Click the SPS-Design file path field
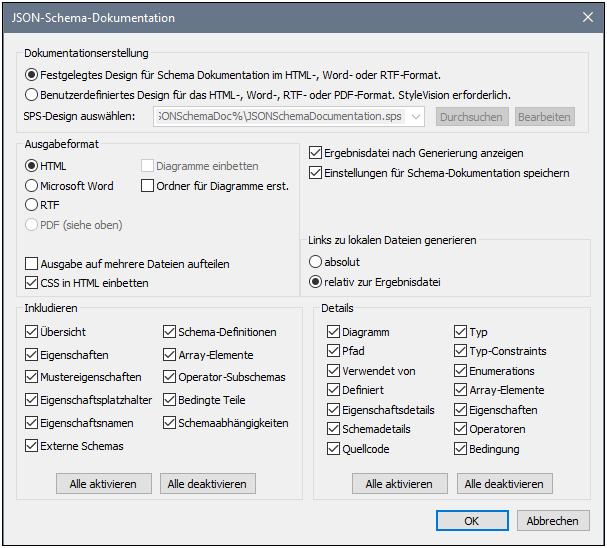This screenshot has height=548, width=607. tap(280, 117)
